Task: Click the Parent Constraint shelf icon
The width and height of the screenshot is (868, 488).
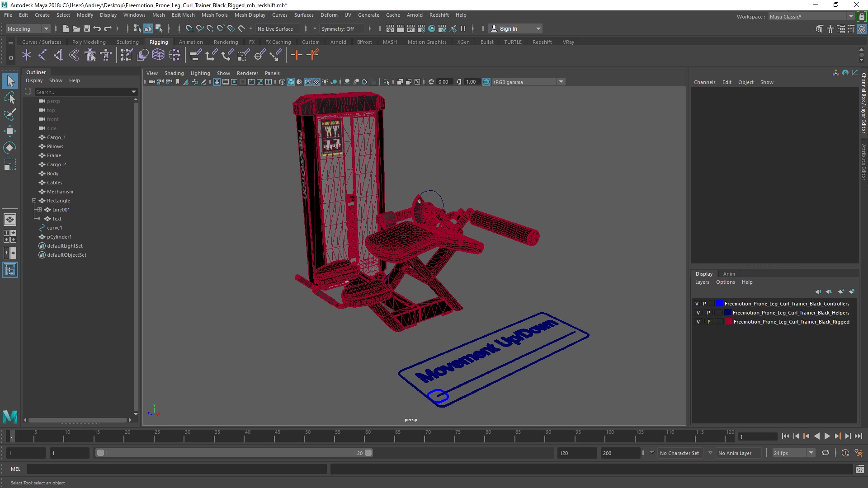Action: tap(195, 55)
